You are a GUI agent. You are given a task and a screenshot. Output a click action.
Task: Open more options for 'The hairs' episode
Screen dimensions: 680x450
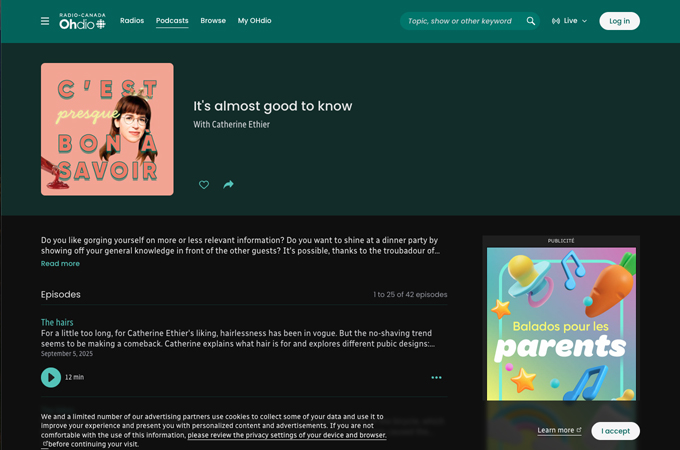(436, 378)
